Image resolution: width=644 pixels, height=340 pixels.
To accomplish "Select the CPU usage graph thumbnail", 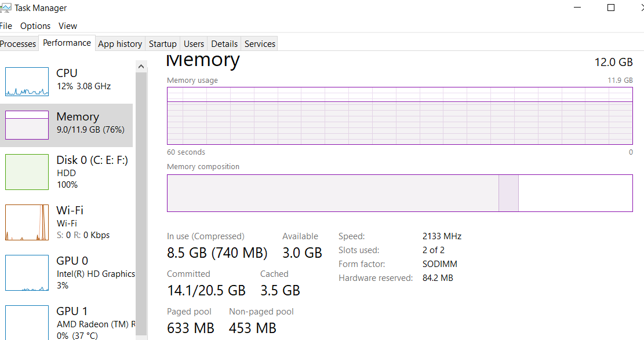I will [x=27, y=81].
